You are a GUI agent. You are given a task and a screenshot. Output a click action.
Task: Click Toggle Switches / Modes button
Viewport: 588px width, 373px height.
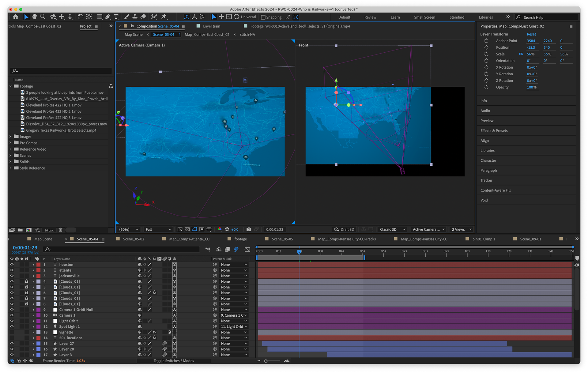(x=174, y=361)
